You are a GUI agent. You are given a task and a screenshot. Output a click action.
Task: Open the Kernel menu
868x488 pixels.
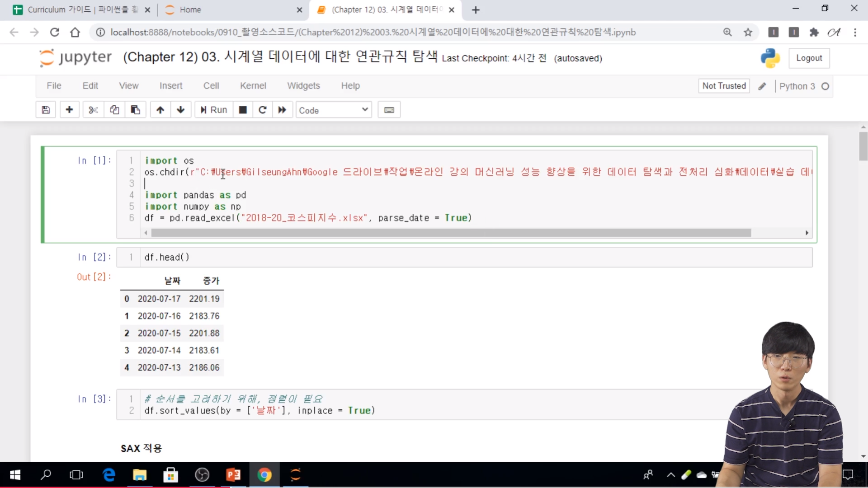(x=253, y=86)
